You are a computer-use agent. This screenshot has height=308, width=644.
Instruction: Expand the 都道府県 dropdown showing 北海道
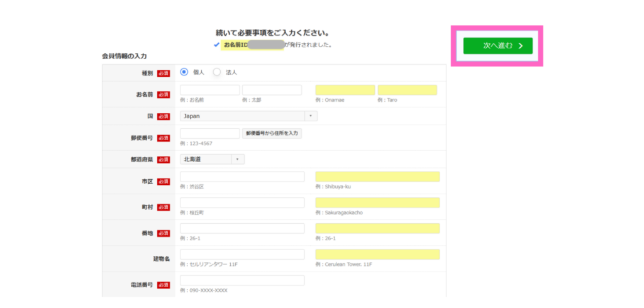[x=212, y=160]
